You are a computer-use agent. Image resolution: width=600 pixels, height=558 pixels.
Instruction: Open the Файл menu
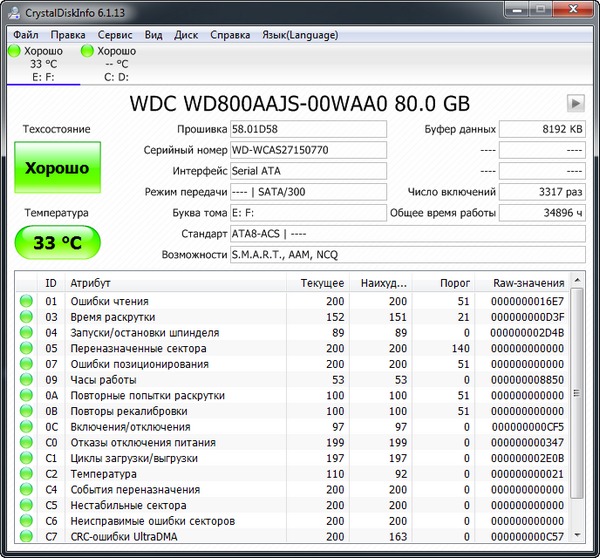tap(26, 34)
